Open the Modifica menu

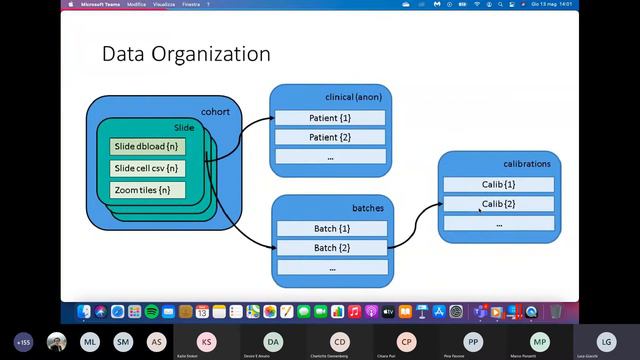[x=136, y=4]
